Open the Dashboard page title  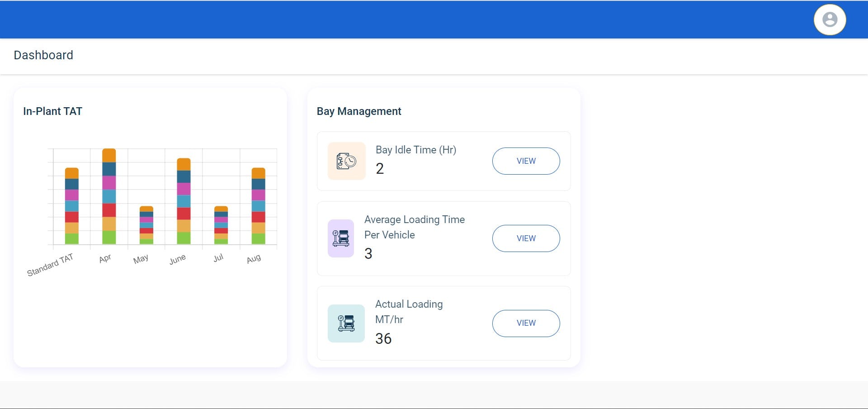point(43,55)
